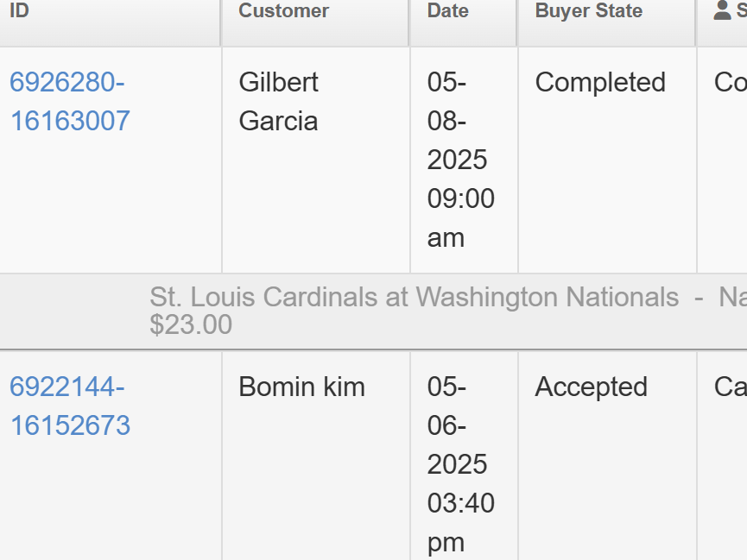The image size is (747, 560).
Task: Click the 05-06-2025 03:40 pm date cell
Action: pos(464,456)
